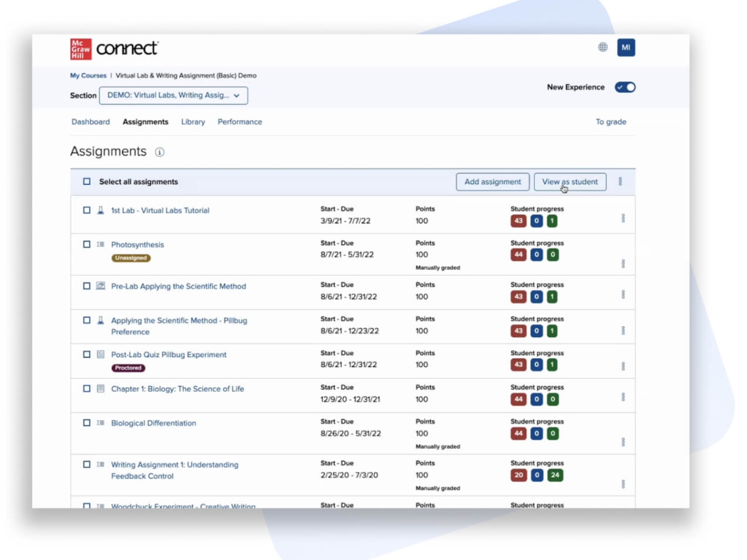
Task: Click Manually graded text in Photosynthesis row
Action: [438, 268]
